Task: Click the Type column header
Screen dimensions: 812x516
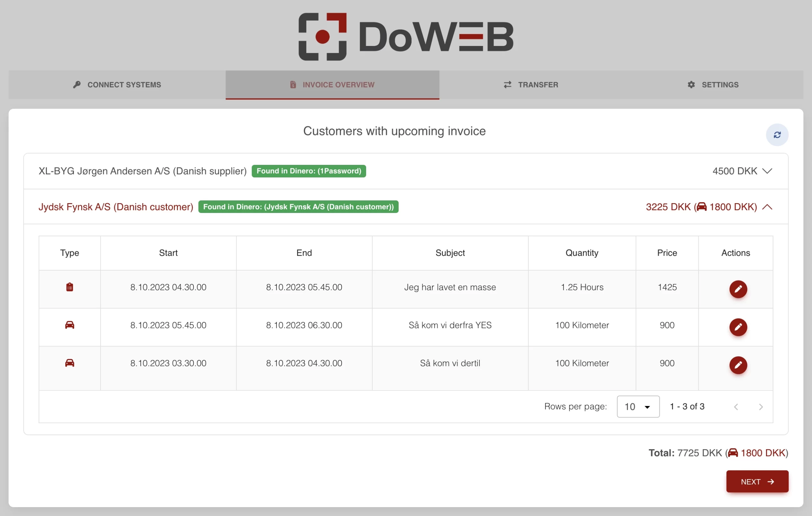Action: coord(69,253)
